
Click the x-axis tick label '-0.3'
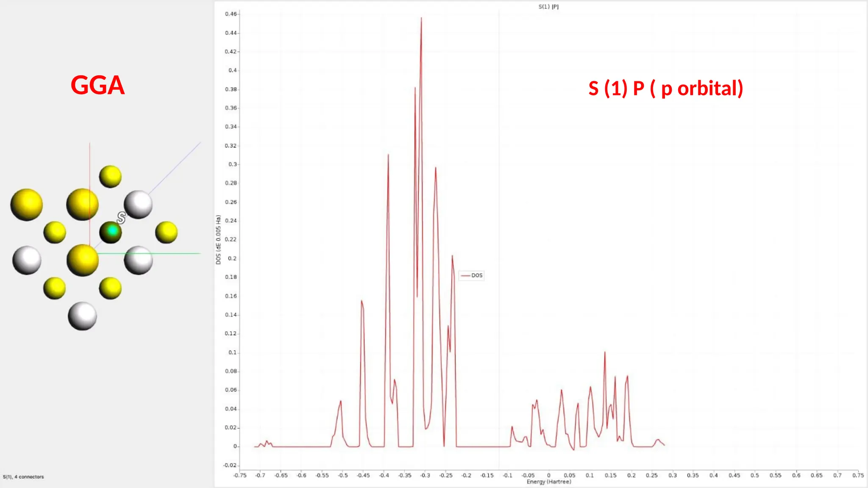[425, 475]
